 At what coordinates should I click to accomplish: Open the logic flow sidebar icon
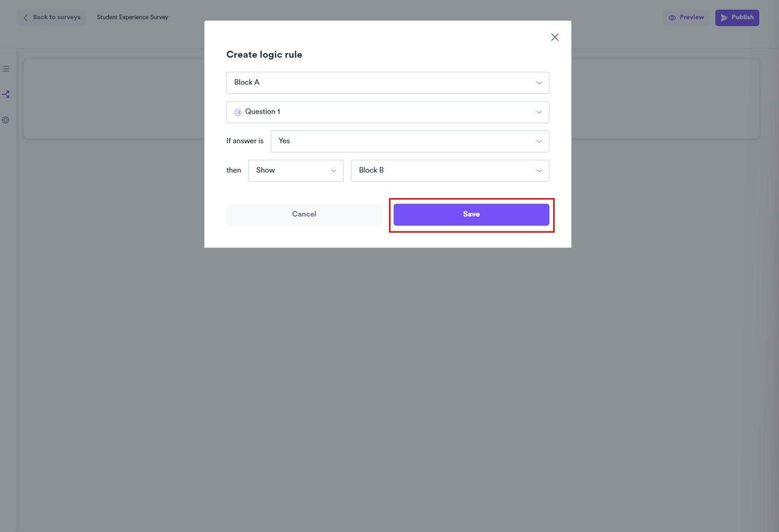coord(6,95)
